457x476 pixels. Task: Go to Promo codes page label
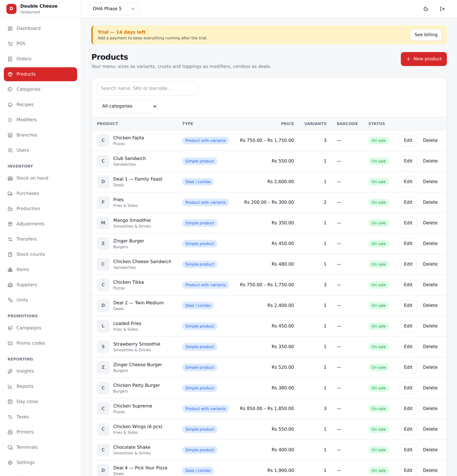[31, 343]
